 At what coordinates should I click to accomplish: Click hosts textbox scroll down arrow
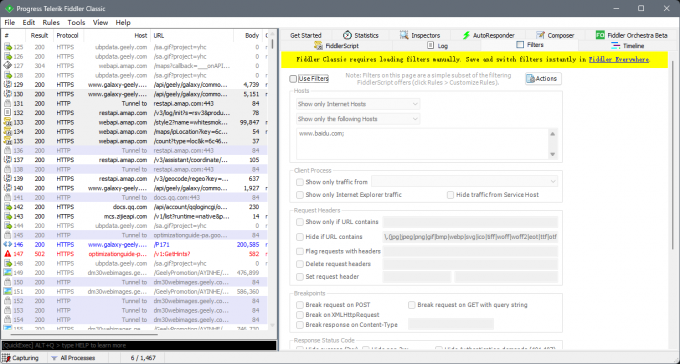tap(552, 154)
